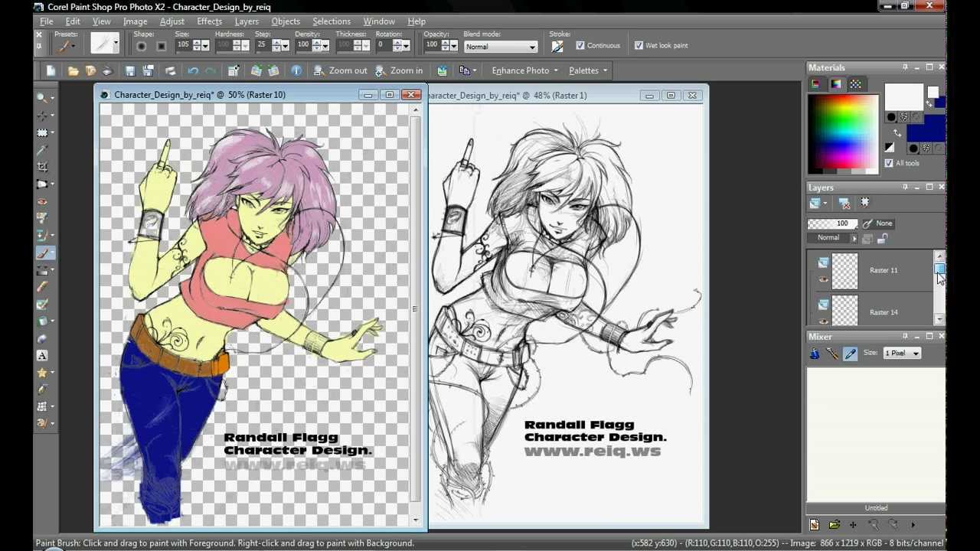Open layer blend mode Normal dropdown
The height and width of the screenshot is (551, 980).
tap(834, 238)
